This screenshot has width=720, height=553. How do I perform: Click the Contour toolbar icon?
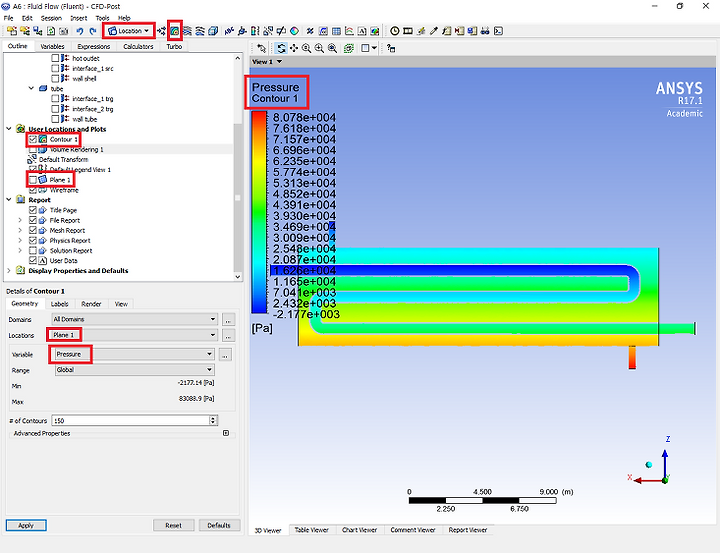coord(174,31)
